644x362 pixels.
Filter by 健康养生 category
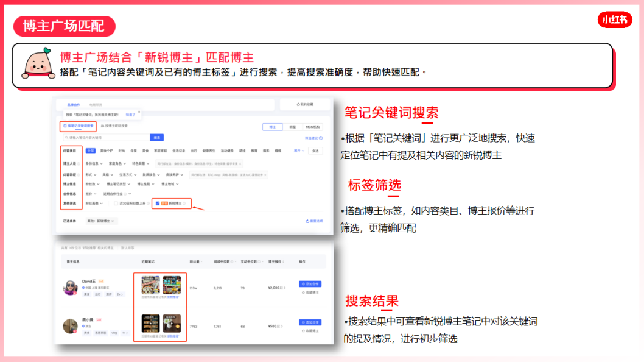209,151
